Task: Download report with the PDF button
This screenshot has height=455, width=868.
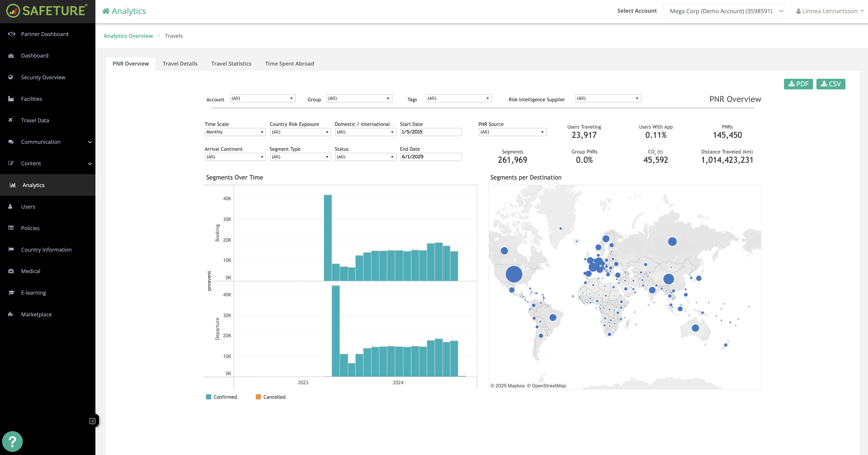Action: point(798,84)
